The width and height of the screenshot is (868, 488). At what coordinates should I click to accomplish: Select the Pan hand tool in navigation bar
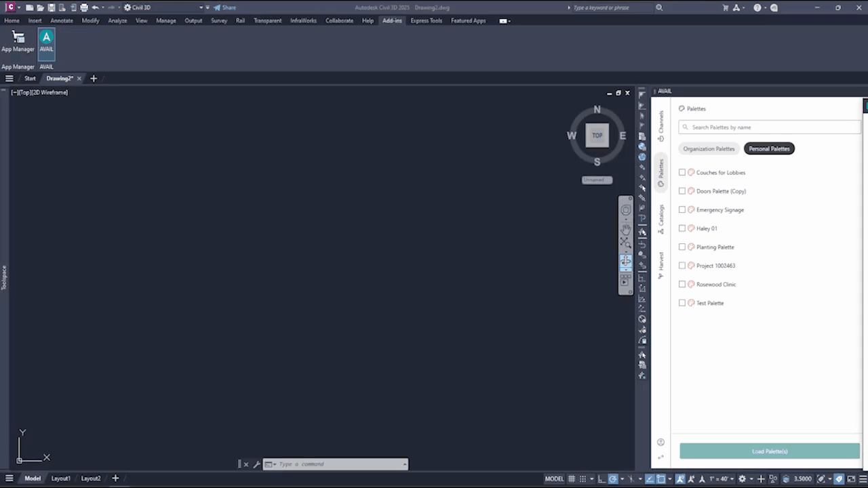tap(625, 229)
